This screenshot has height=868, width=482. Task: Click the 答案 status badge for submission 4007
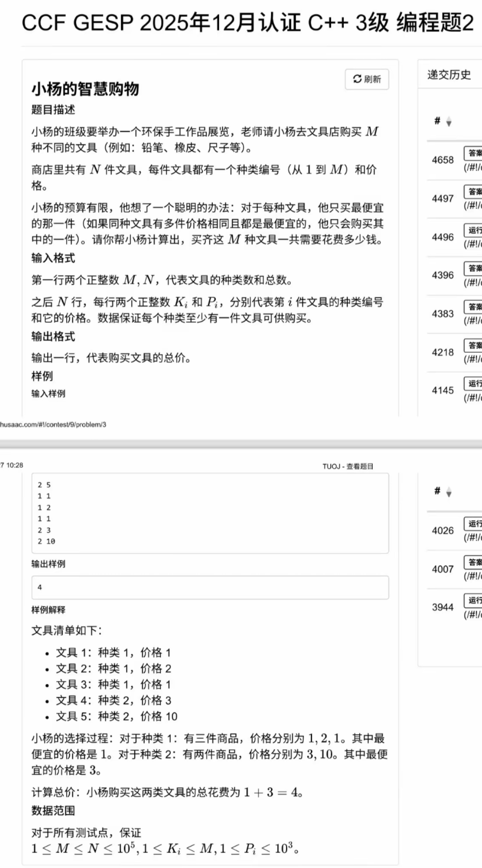474,562
